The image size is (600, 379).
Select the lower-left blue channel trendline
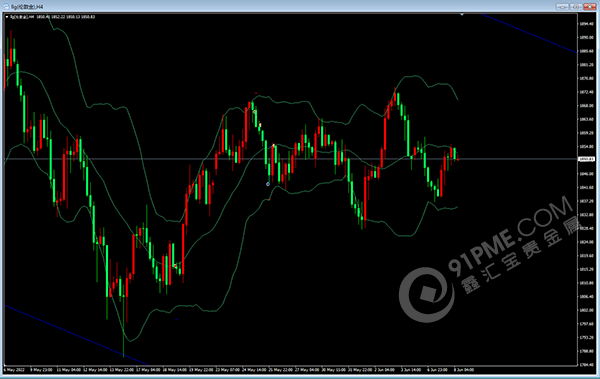(77, 335)
